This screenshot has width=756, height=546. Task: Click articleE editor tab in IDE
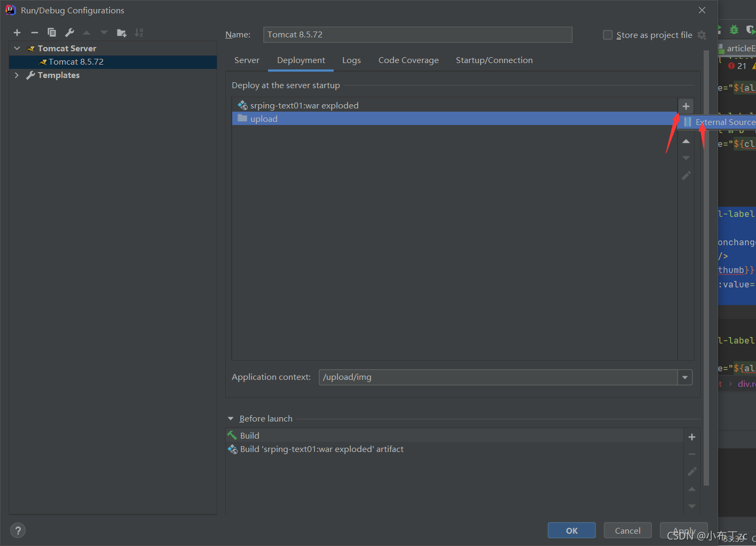(x=737, y=49)
